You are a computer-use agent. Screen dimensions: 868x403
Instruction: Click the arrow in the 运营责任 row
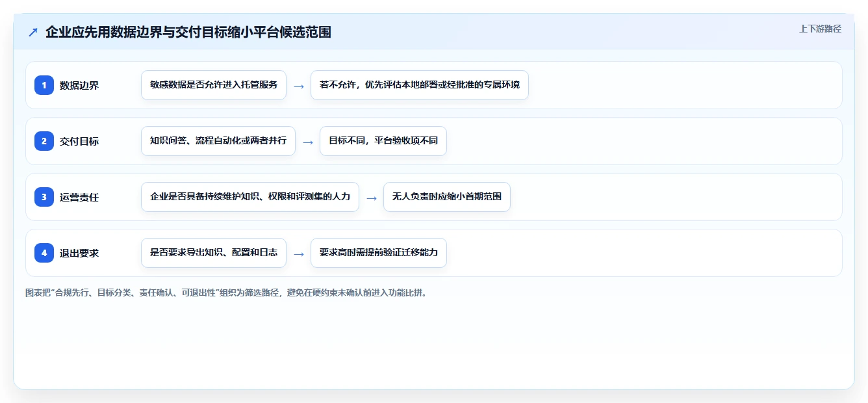tap(372, 198)
